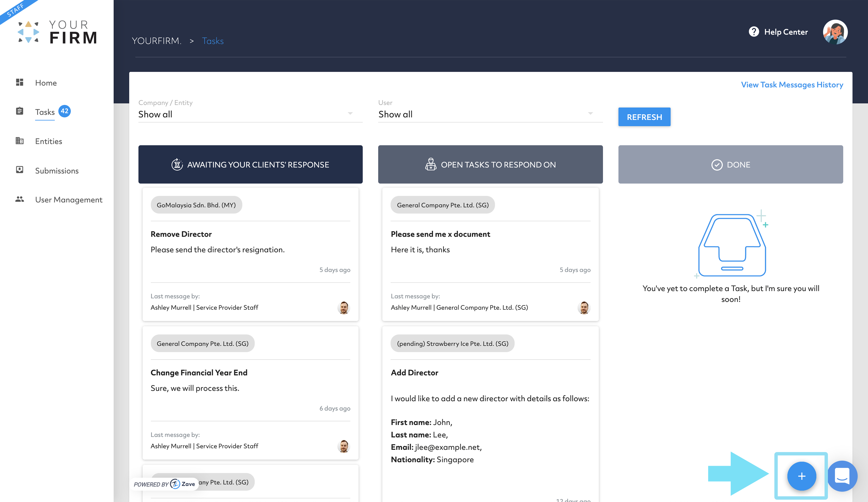Open View Task Messages History link
The image size is (868, 502).
(792, 84)
